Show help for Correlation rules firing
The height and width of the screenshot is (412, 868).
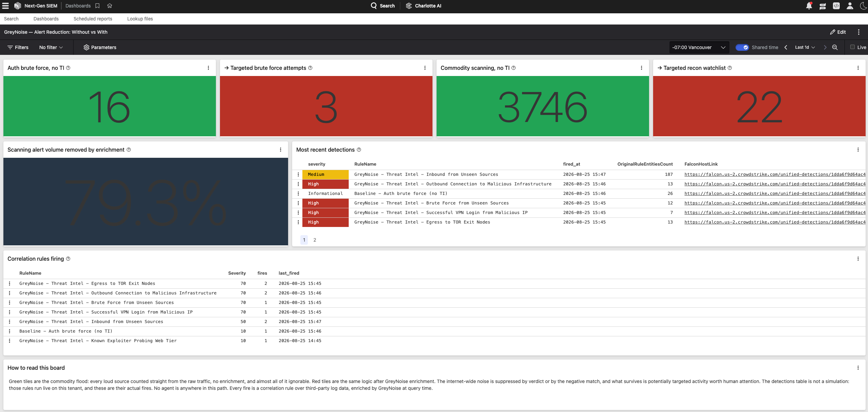coord(68,259)
